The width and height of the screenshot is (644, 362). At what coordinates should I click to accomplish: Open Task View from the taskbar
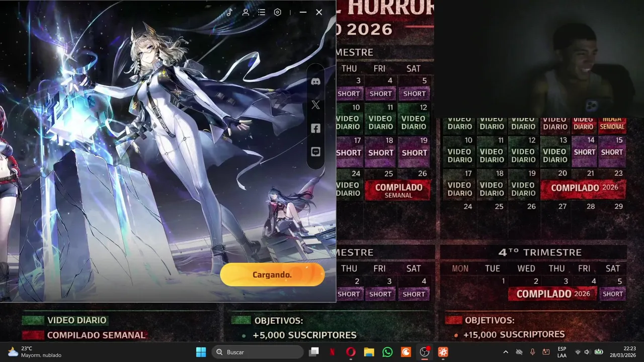point(314,352)
